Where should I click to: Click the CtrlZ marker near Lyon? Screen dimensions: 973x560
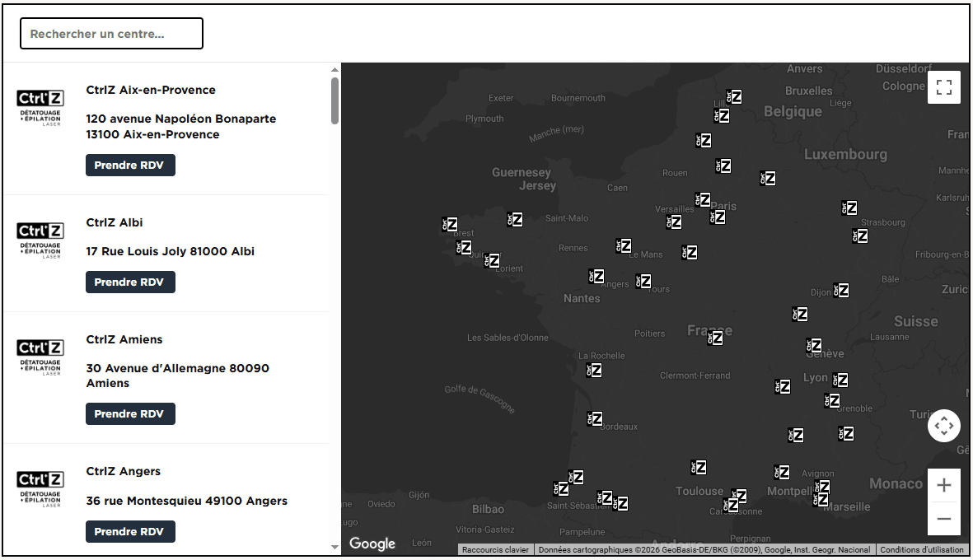pos(841,378)
